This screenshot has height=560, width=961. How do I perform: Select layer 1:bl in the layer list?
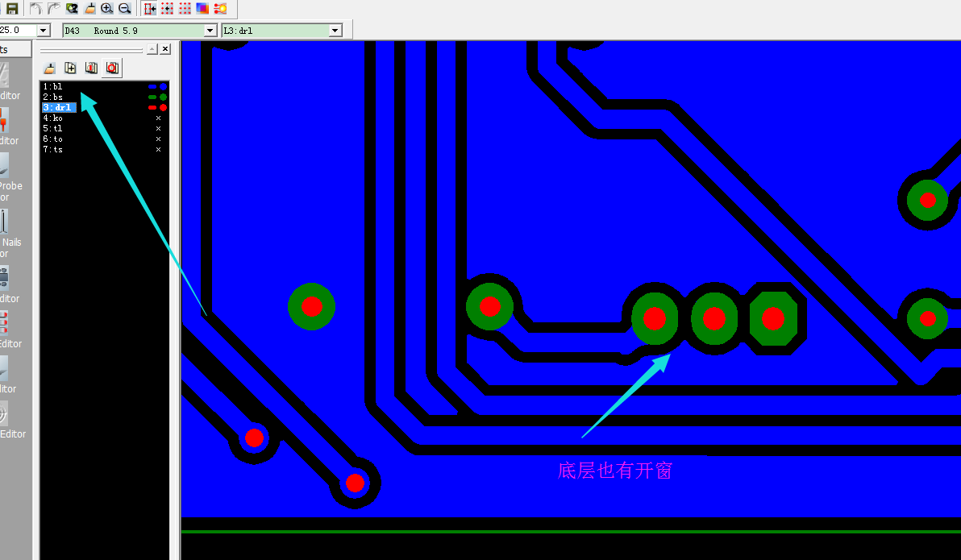coord(53,86)
